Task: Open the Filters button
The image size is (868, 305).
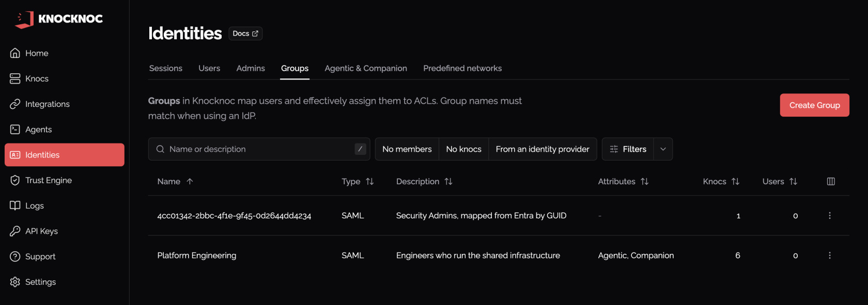Action: tap(628, 149)
